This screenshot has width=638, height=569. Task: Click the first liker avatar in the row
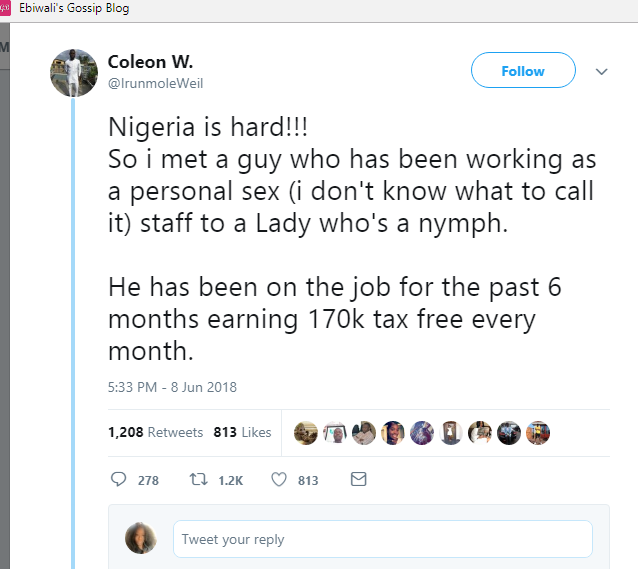pyautogui.click(x=307, y=432)
